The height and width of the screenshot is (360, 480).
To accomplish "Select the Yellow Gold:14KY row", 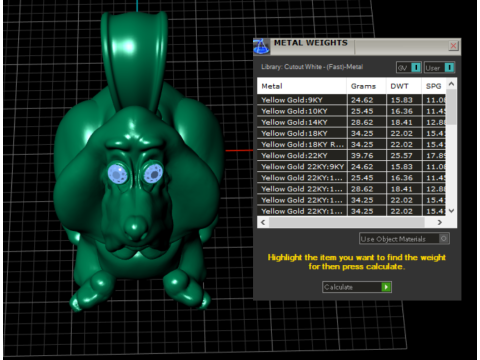I will pyautogui.click(x=351, y=122).
